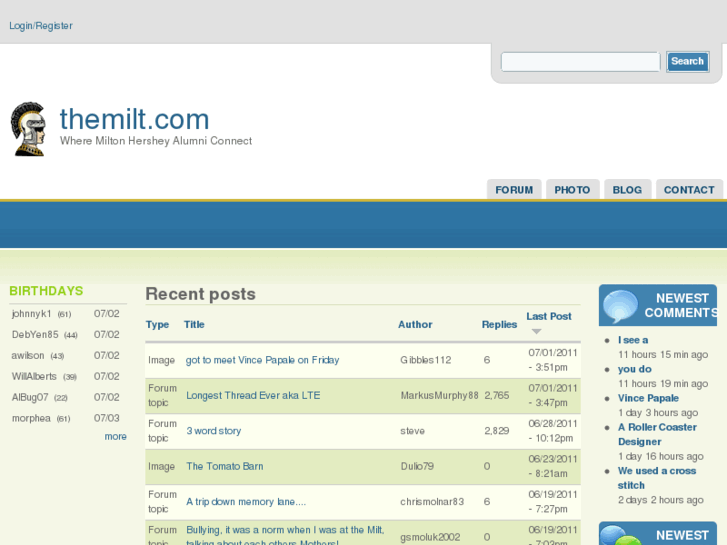Click author steve
Screen dimensions: 727x545
(x=413, y=431)
